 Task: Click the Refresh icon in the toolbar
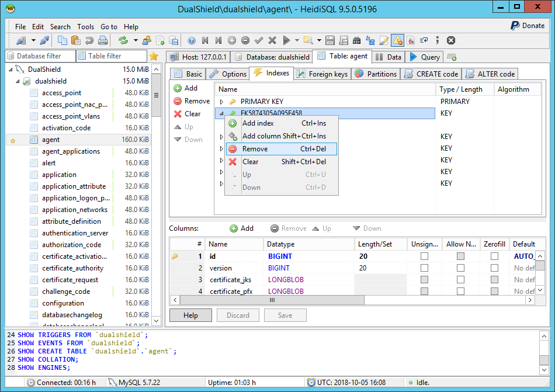point(123,40)
